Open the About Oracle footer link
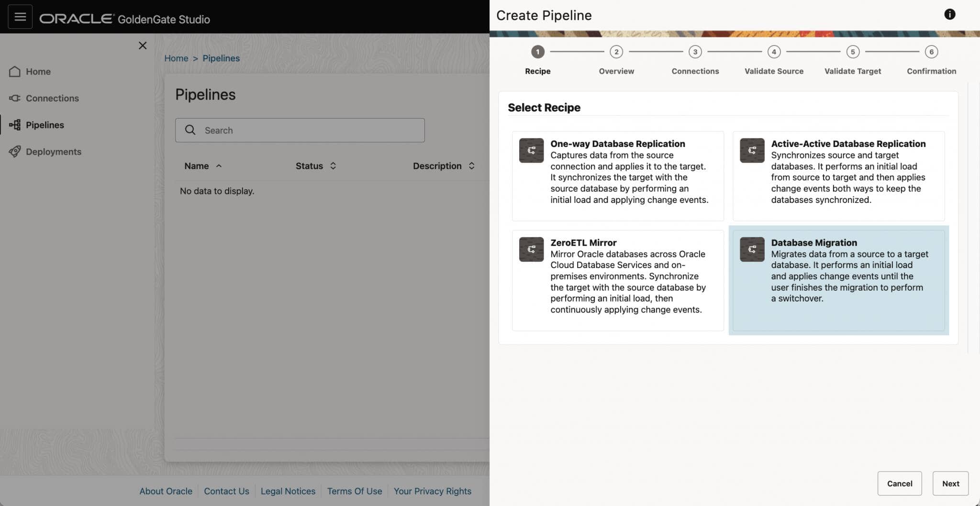Screen dimensions: 980x506 coord(166,491)
